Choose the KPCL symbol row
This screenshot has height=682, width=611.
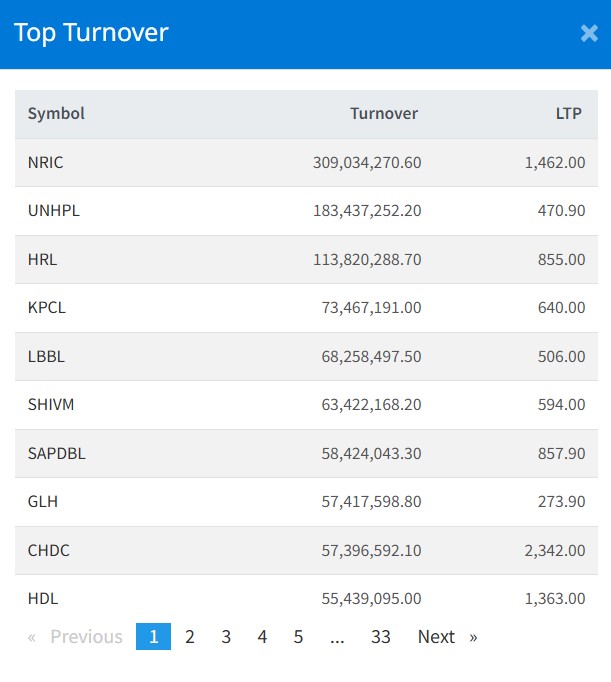tap(47, 308)
